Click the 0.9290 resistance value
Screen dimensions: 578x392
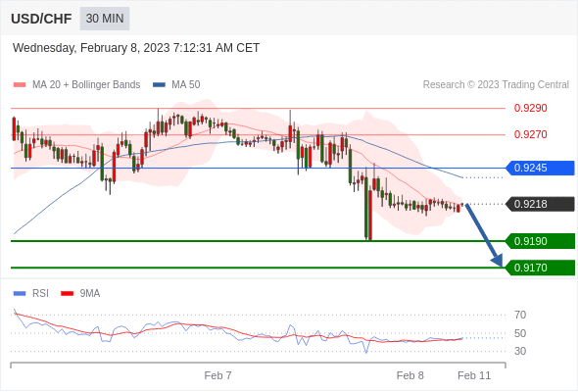pyautogui.click(x=530, y=108)
